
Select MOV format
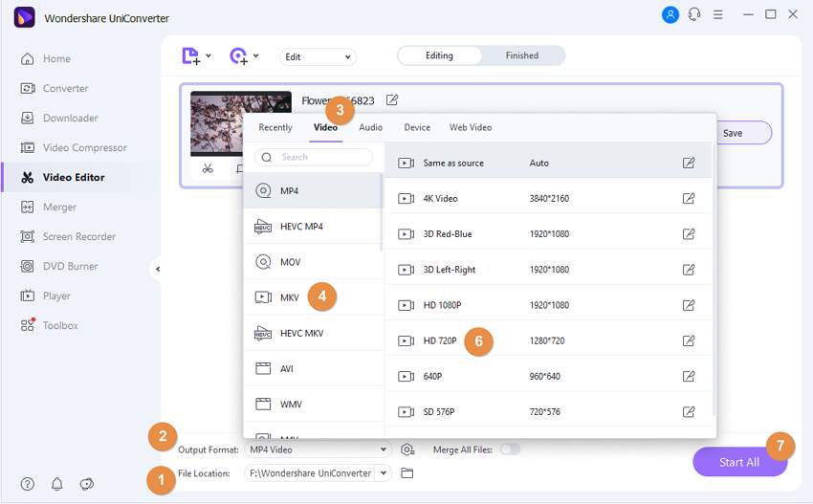pos(313,262)
